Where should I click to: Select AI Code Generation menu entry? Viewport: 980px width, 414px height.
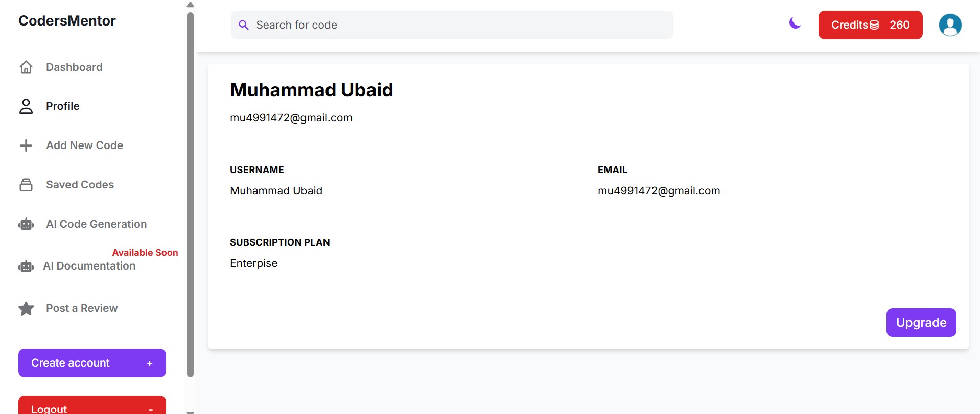tap(96, 224)
